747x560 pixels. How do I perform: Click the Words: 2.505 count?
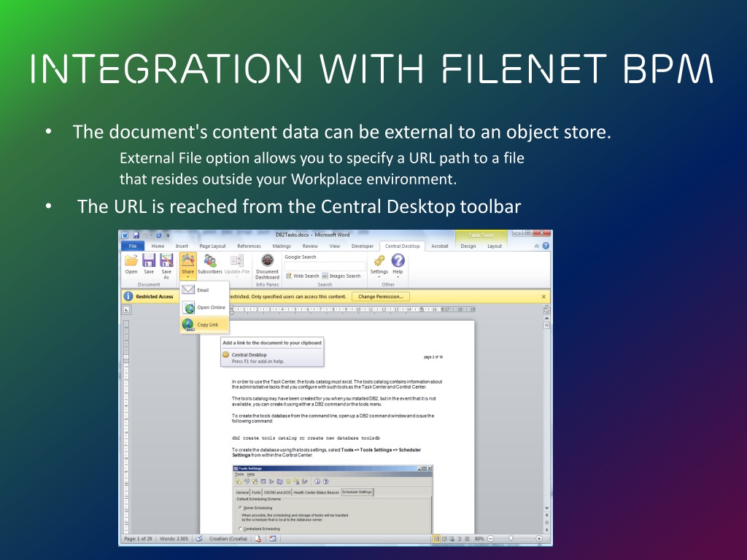click(x=174, y=539)
